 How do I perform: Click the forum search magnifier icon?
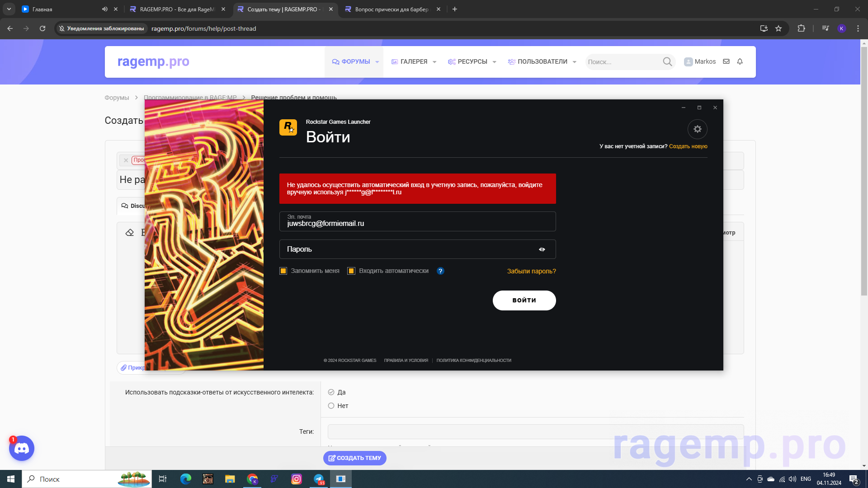click(x=667, y=62)
